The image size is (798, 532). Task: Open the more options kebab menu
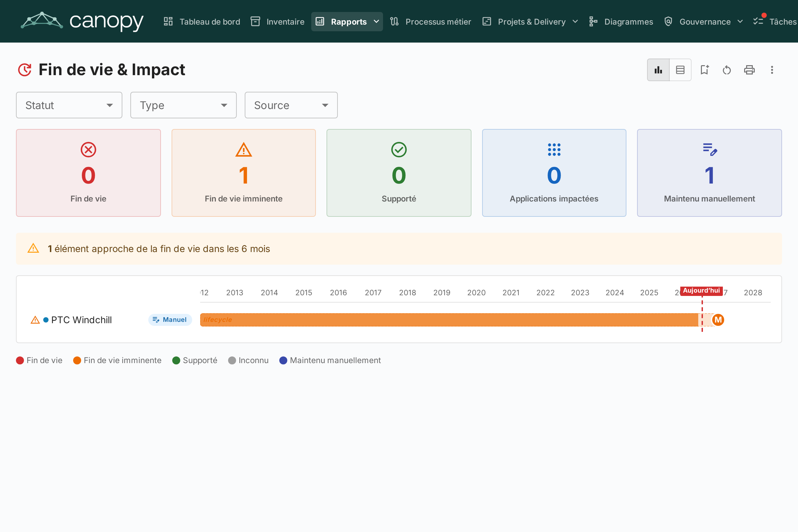click(772, 70)
